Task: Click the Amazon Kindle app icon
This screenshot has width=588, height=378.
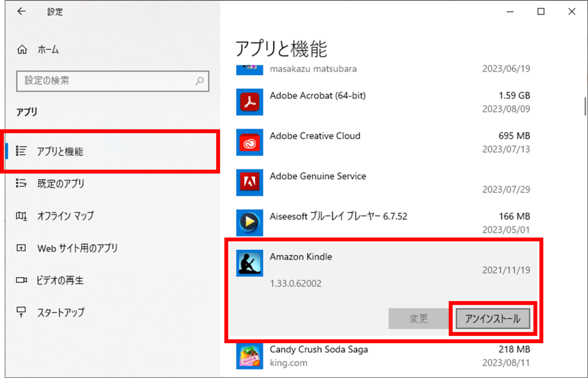Action: click(249, 263)
